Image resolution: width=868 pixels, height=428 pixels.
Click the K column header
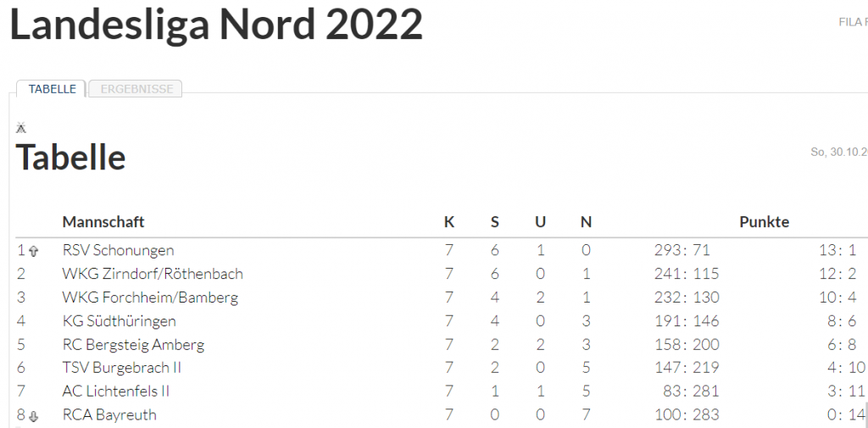pos(449,222)
